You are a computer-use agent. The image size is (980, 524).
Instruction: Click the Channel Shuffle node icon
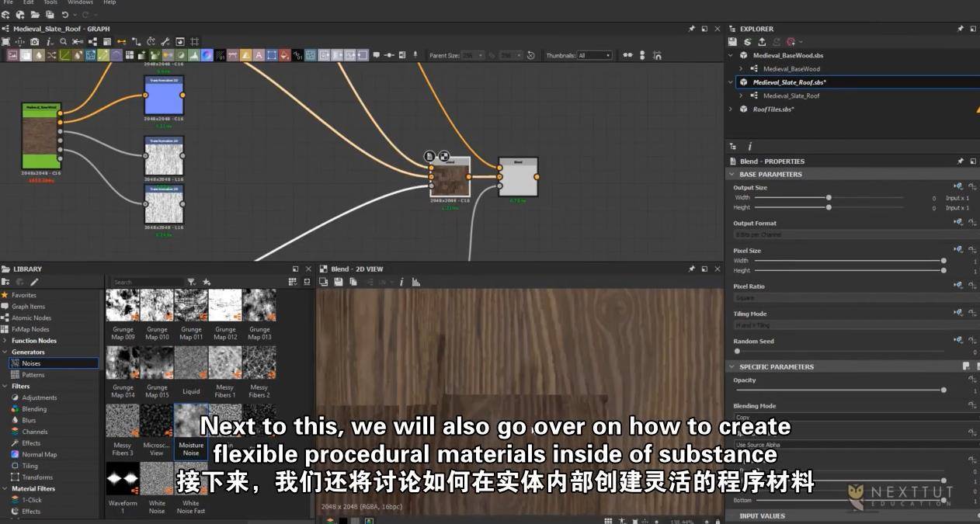pos(51,55)
